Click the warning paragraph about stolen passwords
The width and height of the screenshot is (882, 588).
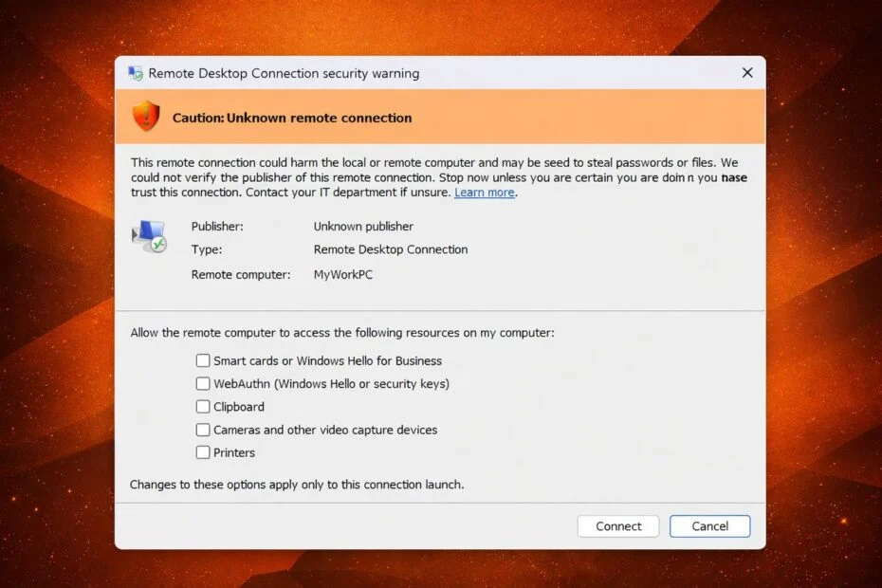434,177
